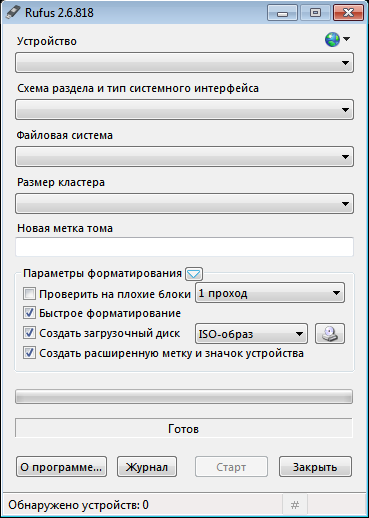Image resolution: width=369 pixels, height=518 pixels.
Task: Click the Размер кластера label
Action: point(61,183)
